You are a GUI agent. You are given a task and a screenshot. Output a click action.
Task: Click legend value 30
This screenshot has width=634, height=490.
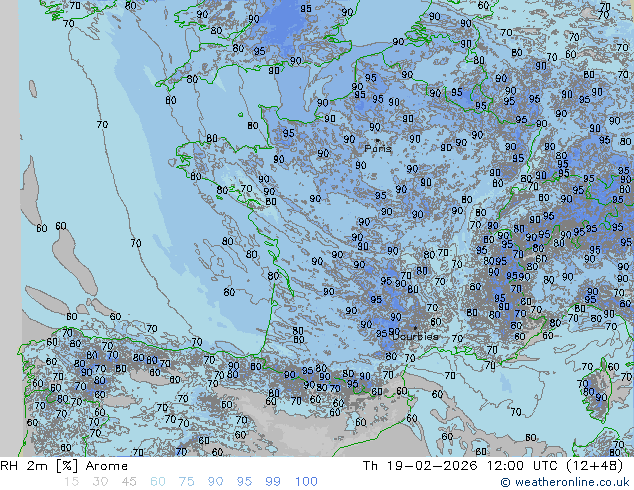coord(100,482)
